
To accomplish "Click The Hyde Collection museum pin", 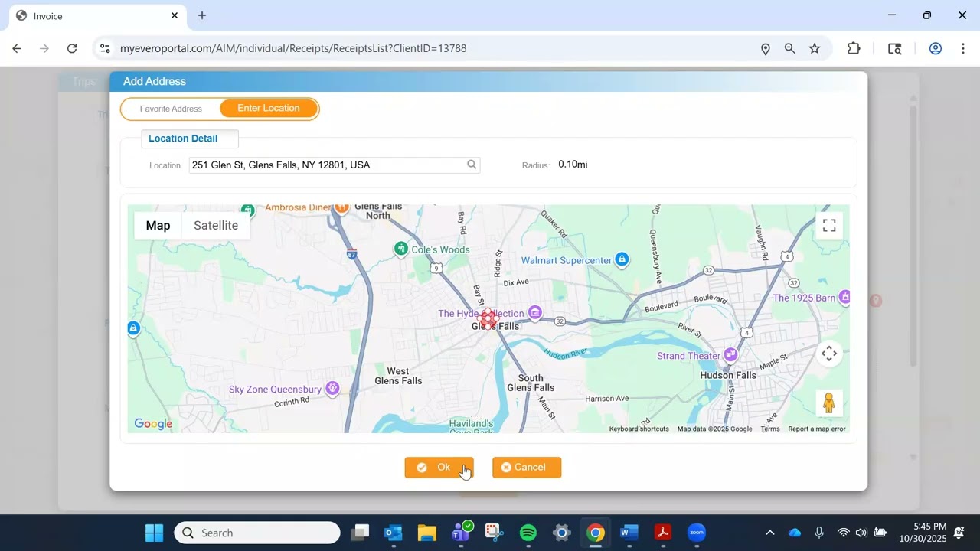I will click(x=535, y=312).
